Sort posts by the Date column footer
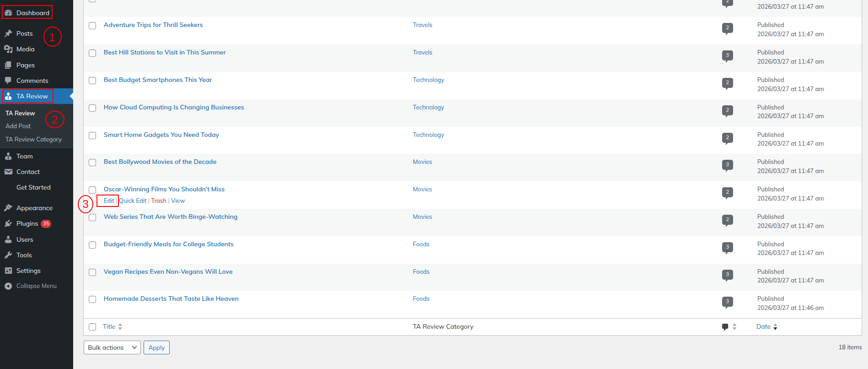Viewport: 868px width, 369px height. click(763, 326)
